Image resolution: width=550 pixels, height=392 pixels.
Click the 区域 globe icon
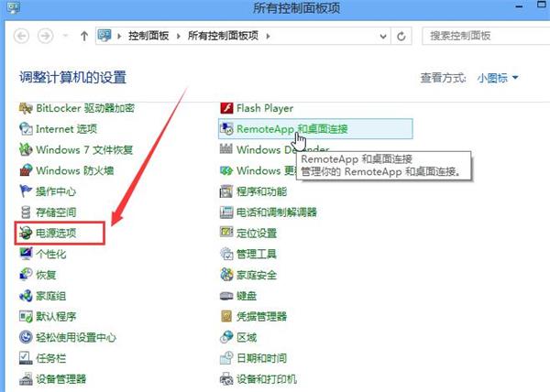[226, 337]
